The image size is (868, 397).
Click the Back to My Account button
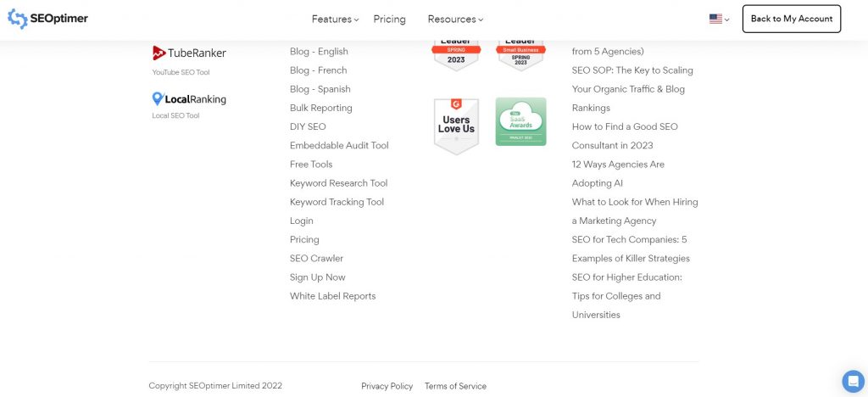[792, 19]
